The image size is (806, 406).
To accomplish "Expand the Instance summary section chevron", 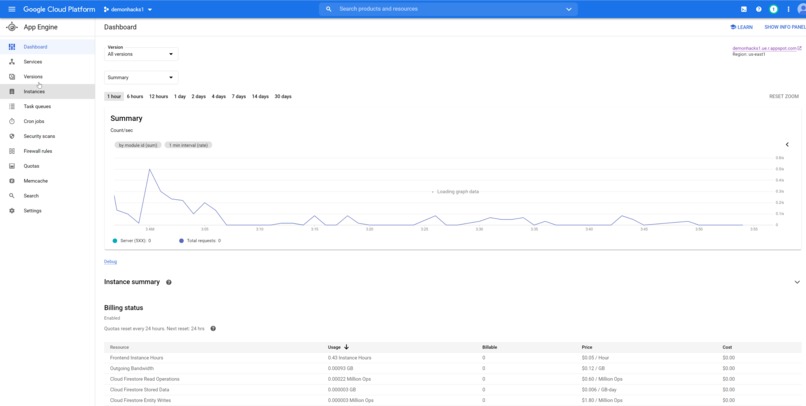I will 797,282.
